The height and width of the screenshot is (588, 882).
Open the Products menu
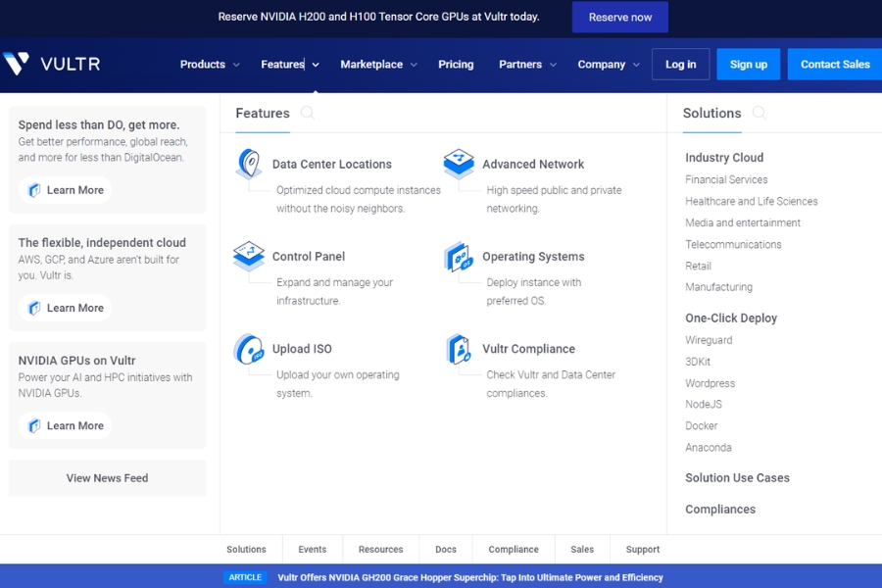pyautogui.click(x=203, y=64)
